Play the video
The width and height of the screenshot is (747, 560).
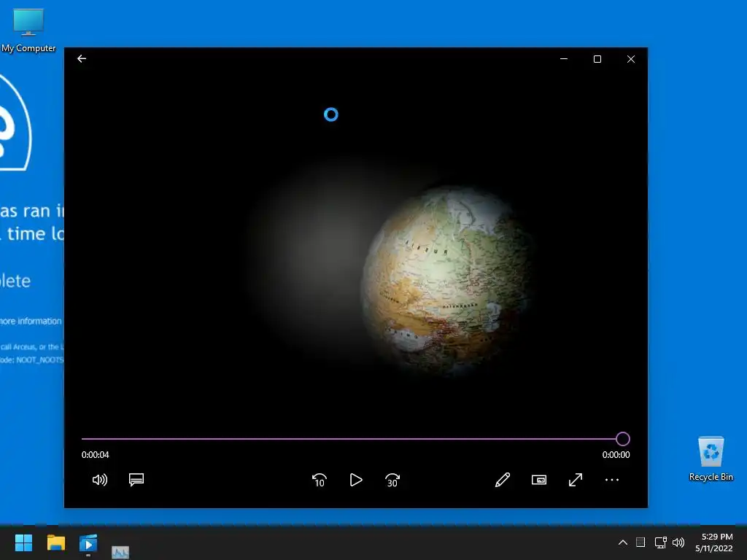[x=356, y=480]
